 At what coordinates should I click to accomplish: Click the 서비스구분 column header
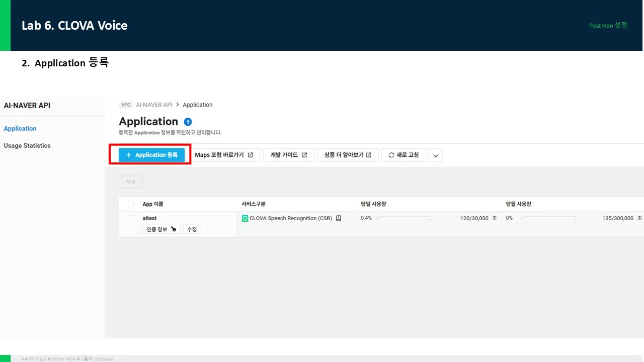point(254,204)
